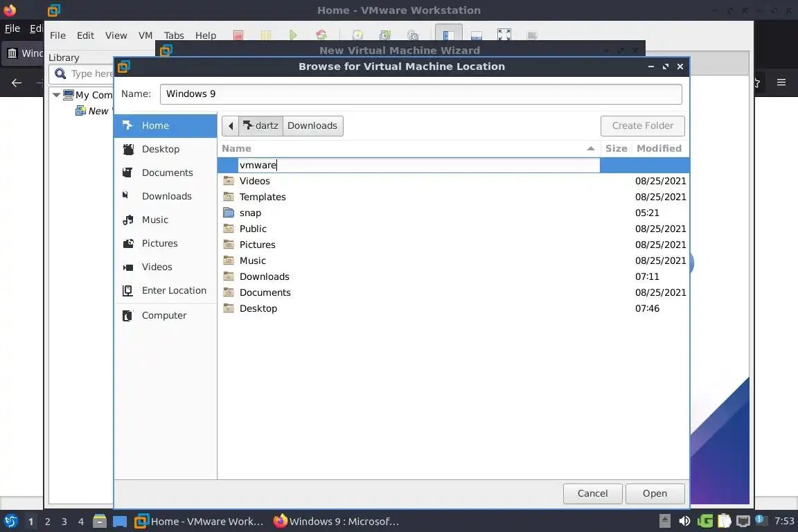Open the taskbar start menu icon
The height and width of the screenshot is (532, 798).
(x=10, y=522)
